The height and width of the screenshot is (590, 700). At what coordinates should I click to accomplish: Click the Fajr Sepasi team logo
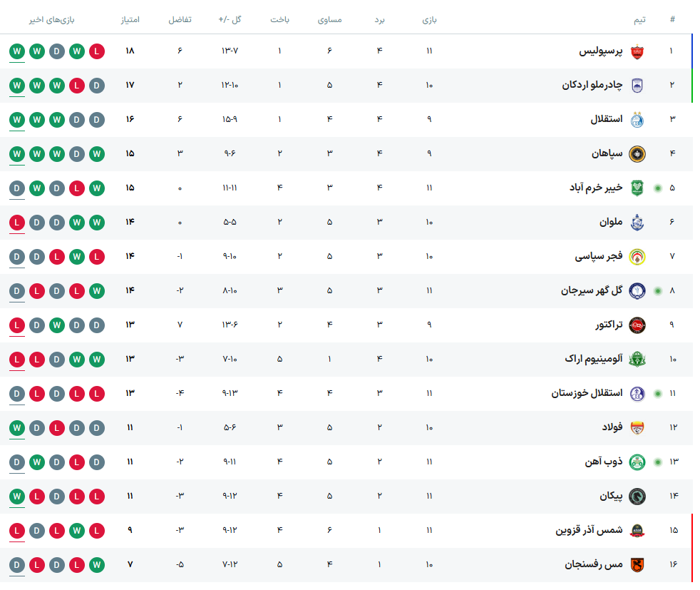(637, 257)
